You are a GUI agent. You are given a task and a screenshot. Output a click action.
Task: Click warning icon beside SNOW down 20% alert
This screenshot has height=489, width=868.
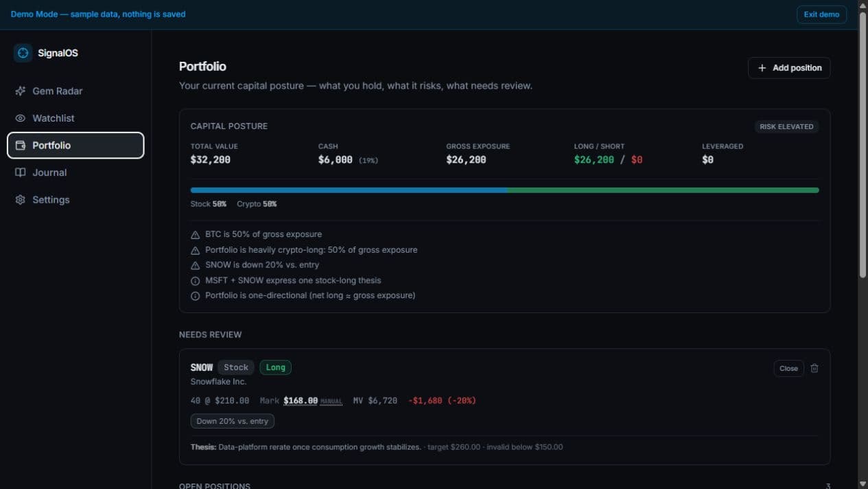coord(195,265)
